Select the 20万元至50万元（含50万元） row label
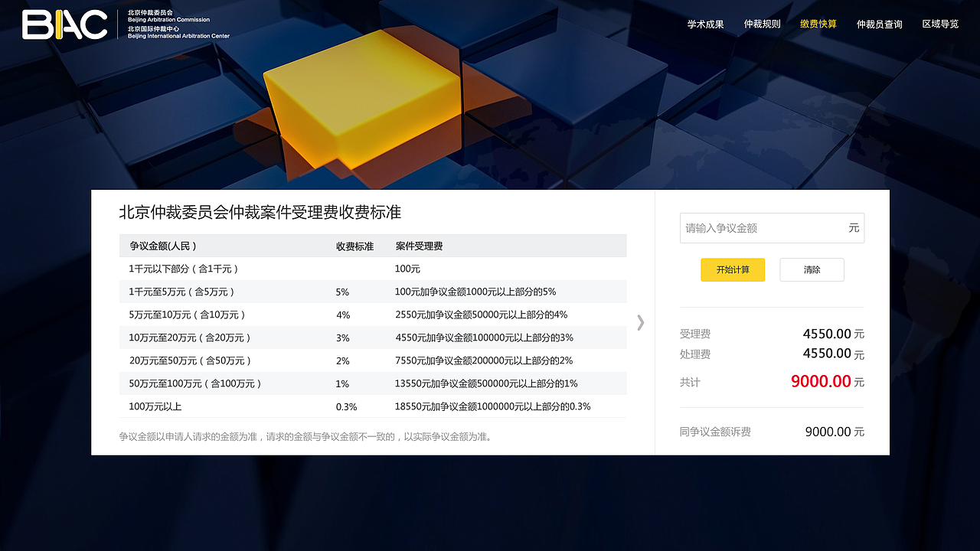980x551 pixels. tap(189, 360)
